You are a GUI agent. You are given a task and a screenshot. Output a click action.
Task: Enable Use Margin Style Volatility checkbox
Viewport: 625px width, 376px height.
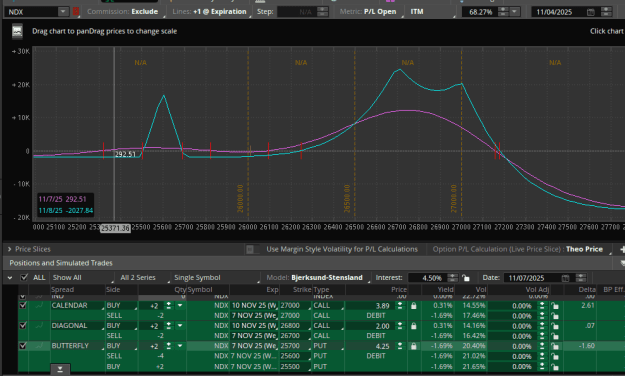pos(250,249)
